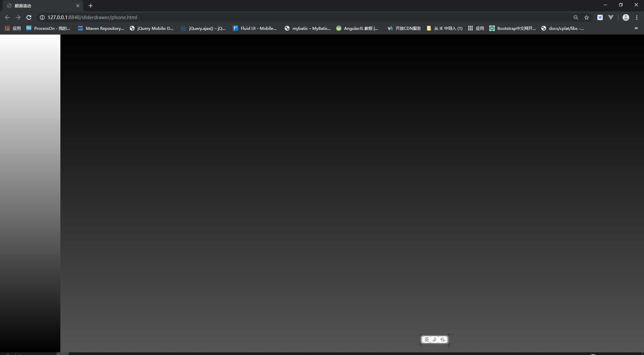Close the 顺滑滚动 tab
This screenshot has height=355, width=644.
click(x=78, y=6)
